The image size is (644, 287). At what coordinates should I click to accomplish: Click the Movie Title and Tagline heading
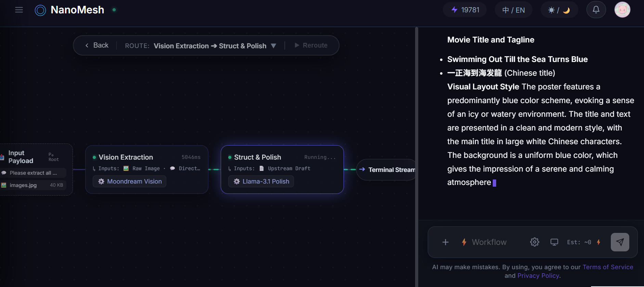tap(491, 40)
